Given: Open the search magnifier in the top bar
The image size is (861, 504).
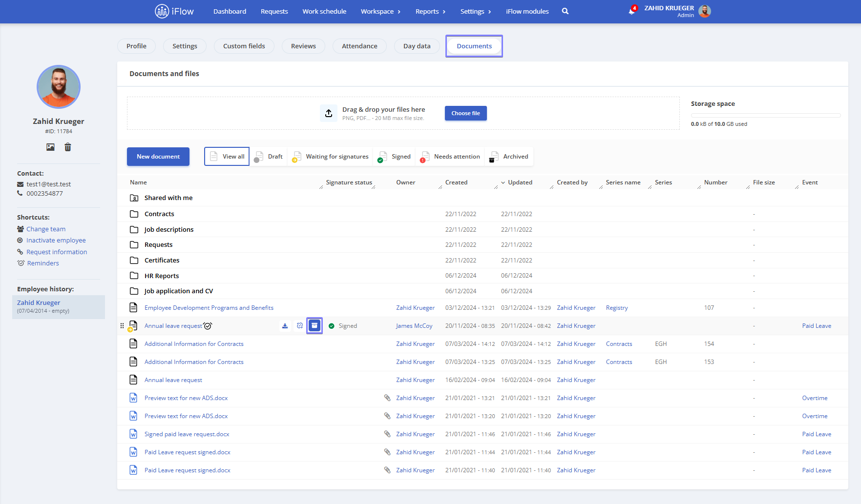Looking at the screenshot, I should pos(565,11).
